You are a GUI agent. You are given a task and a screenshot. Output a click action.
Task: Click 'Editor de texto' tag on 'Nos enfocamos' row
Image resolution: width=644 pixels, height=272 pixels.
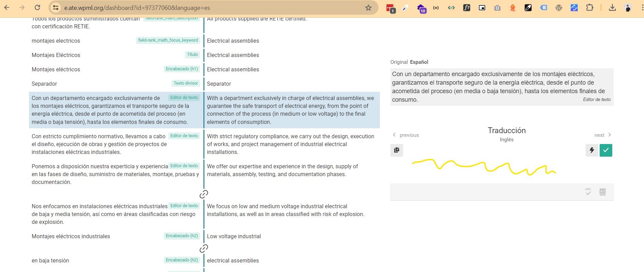pyautogui.click(x=184, y=206)
